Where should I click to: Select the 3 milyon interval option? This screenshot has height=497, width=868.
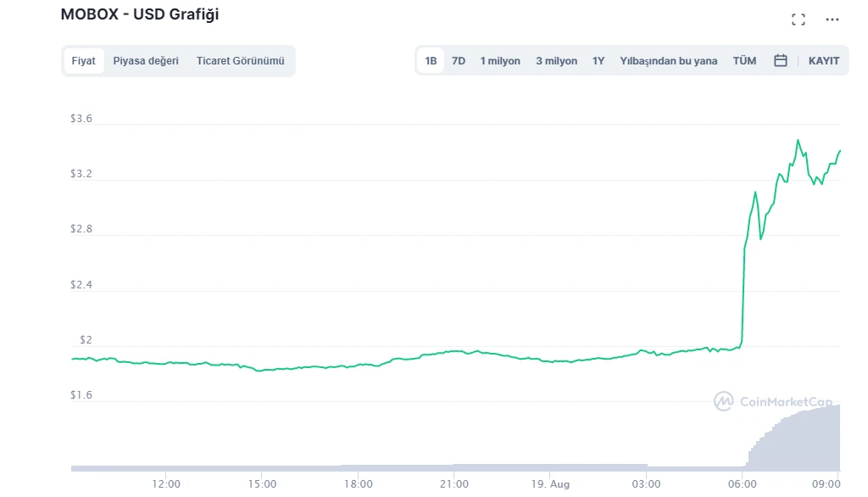(556, 60)
